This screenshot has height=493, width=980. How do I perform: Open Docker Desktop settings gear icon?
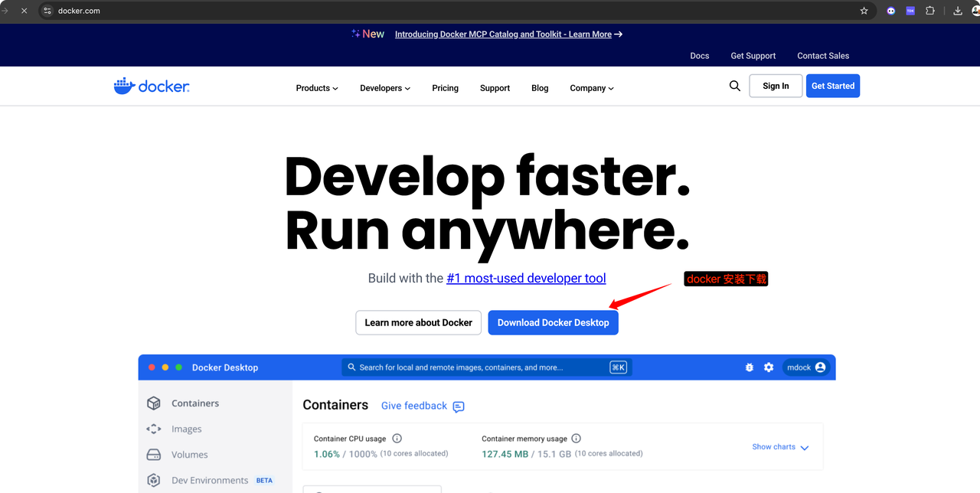coord(769,367)
